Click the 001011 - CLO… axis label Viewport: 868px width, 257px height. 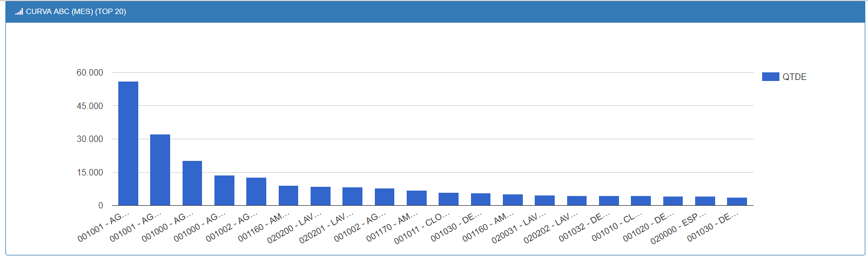(423, 227)
